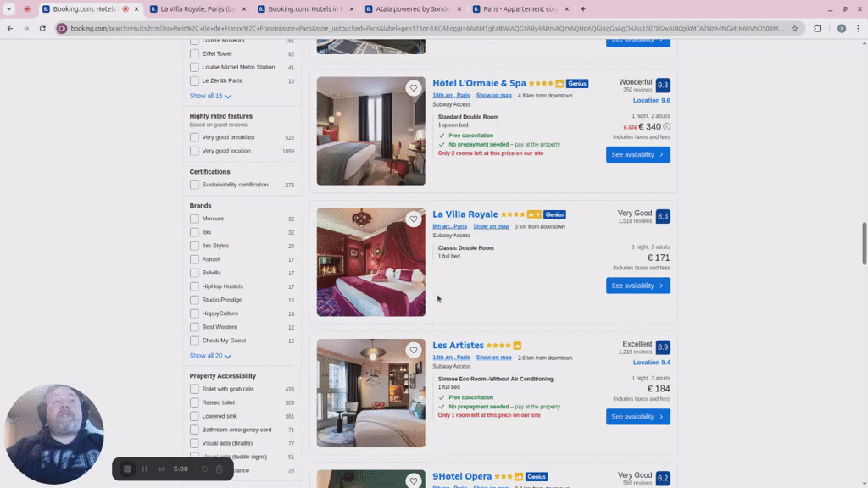
Task: Open the site information icon in address bar
Action: 62,28
